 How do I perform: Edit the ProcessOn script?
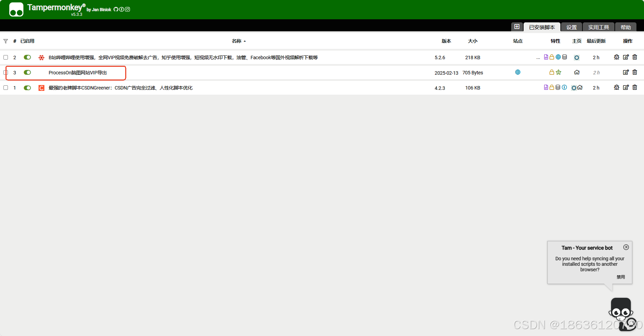[x=626, y=72]
